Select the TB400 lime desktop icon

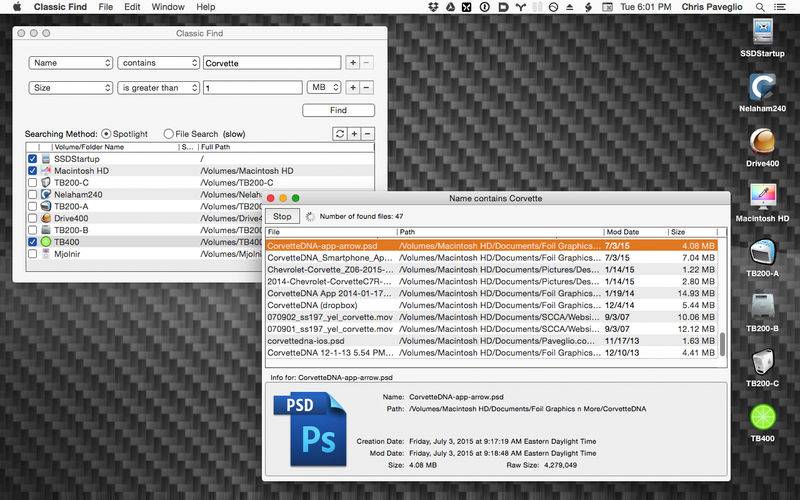point(762,417)
